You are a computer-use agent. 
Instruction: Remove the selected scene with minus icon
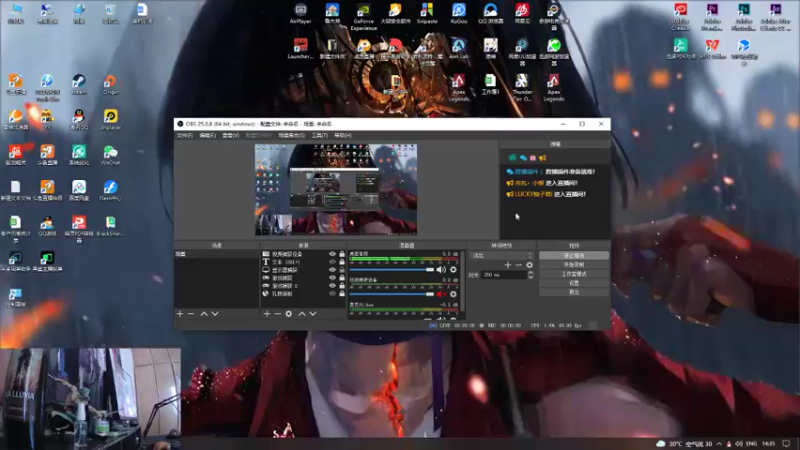coord(191,314)
